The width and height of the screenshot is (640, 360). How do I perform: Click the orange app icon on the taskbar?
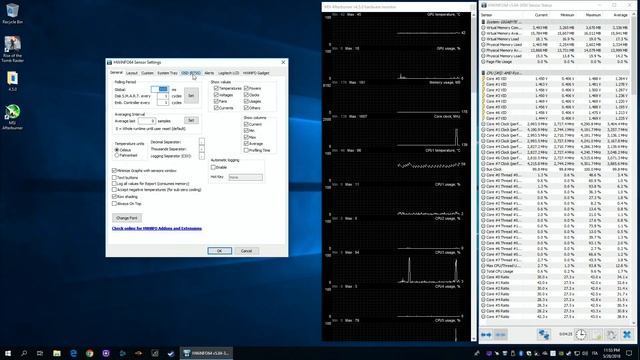point(138,353)
